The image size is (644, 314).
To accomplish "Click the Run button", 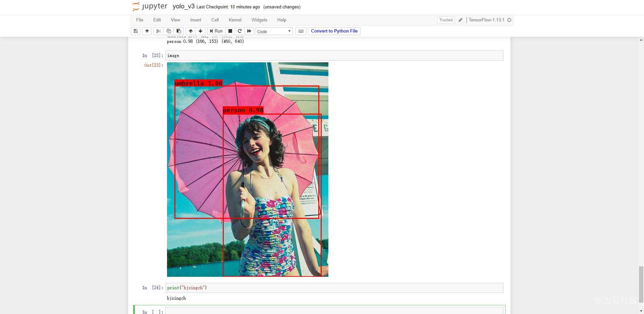I will [216, 31].
